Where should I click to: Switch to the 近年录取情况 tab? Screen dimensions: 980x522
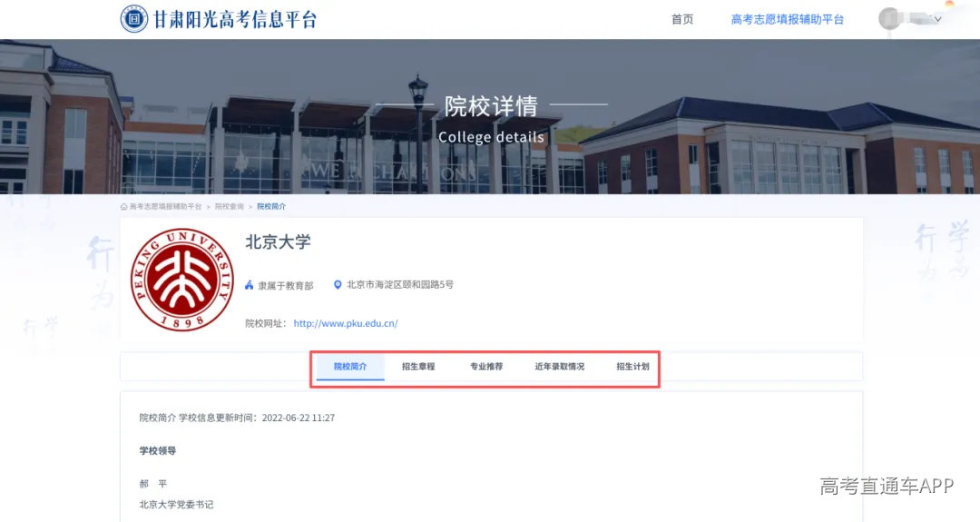(x=559, y=367)
